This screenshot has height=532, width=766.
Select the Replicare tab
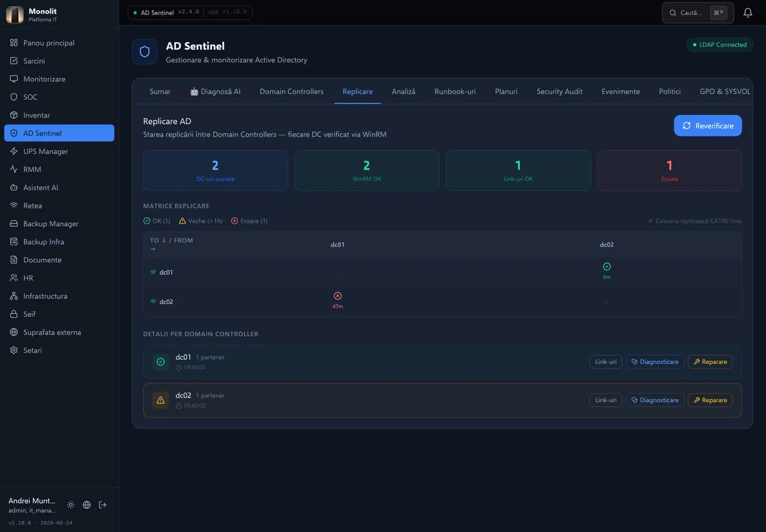[x=358, y=92]
